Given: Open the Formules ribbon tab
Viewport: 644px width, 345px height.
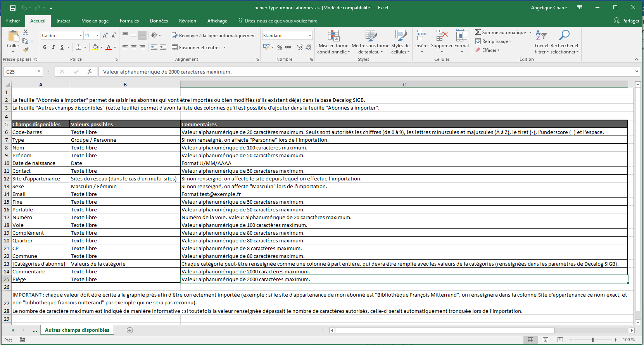Looking at the screenshot, I should tap(129, 21).
